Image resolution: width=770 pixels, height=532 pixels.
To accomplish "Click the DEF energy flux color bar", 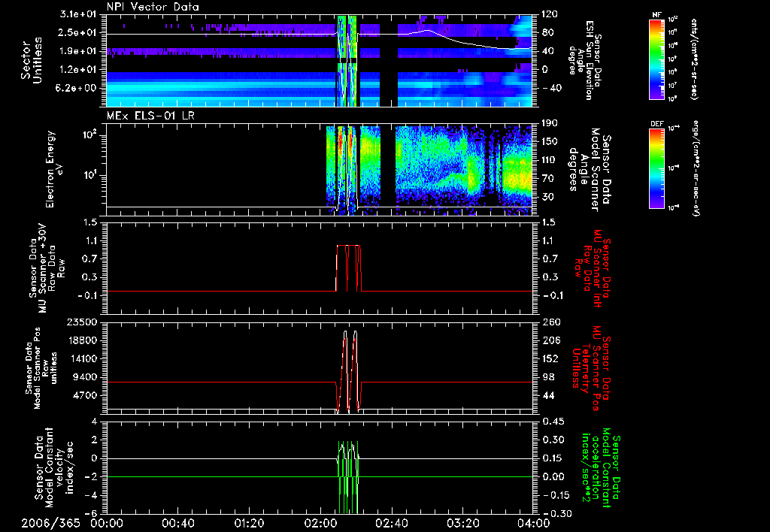I will pos(656,168).
